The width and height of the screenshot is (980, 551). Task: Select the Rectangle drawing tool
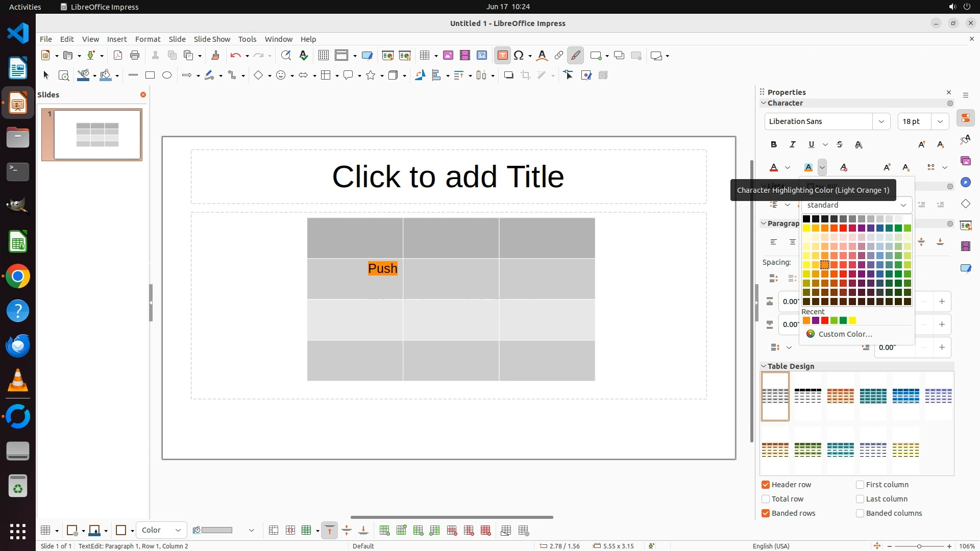point(150,76)
